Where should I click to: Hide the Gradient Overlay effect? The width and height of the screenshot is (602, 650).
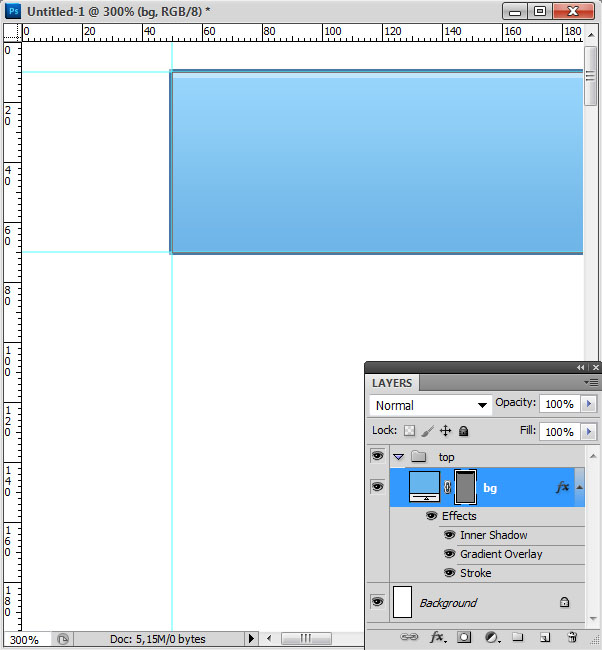[x=449, y=553]
